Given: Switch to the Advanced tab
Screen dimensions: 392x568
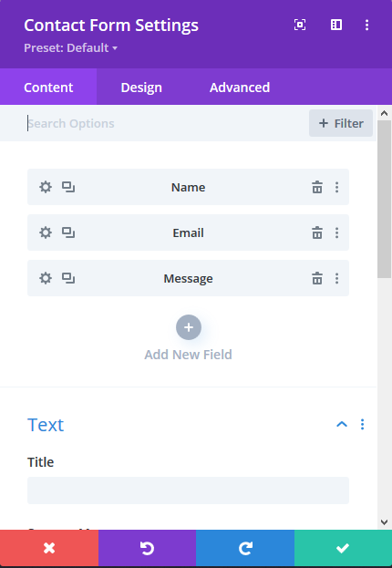Looking at the screenshot, I should click(240, 88).
